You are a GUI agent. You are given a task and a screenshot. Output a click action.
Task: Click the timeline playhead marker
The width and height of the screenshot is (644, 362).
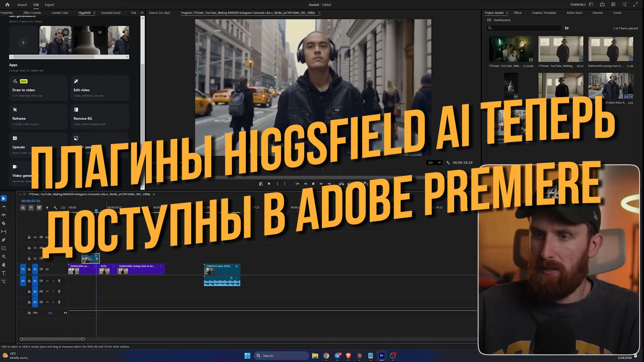coord(96,211)
